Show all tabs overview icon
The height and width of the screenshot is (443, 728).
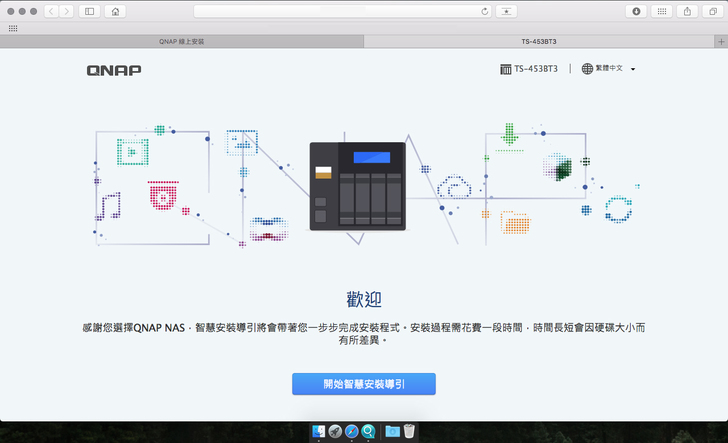pyautogui.click(x=713, y=11)
